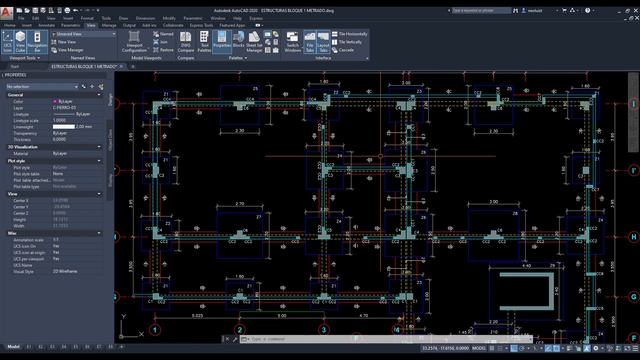The height and width of the screenshot is (360, 640).
Task: Click Tile Horizontally
Action: (349, 34)
